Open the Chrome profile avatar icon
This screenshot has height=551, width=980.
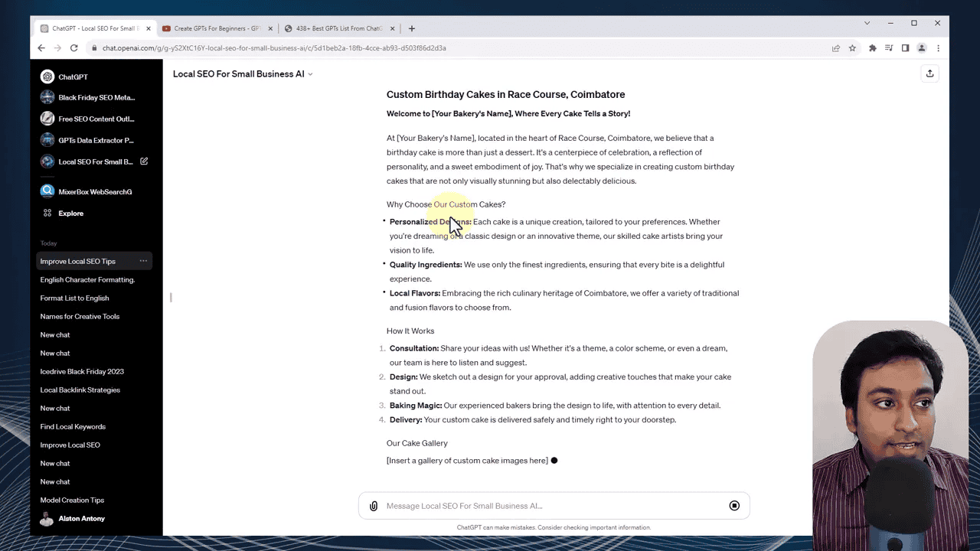(922, 47)
